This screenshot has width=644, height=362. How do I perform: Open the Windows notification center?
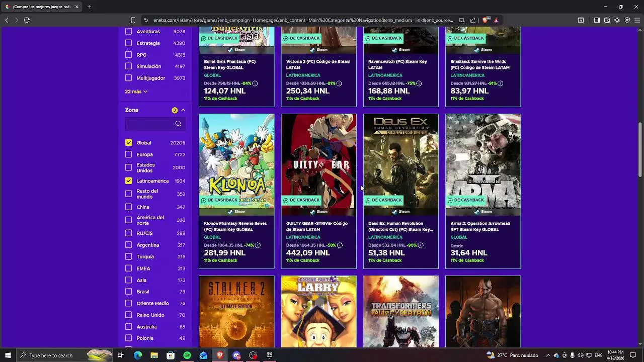pos(633,355)
